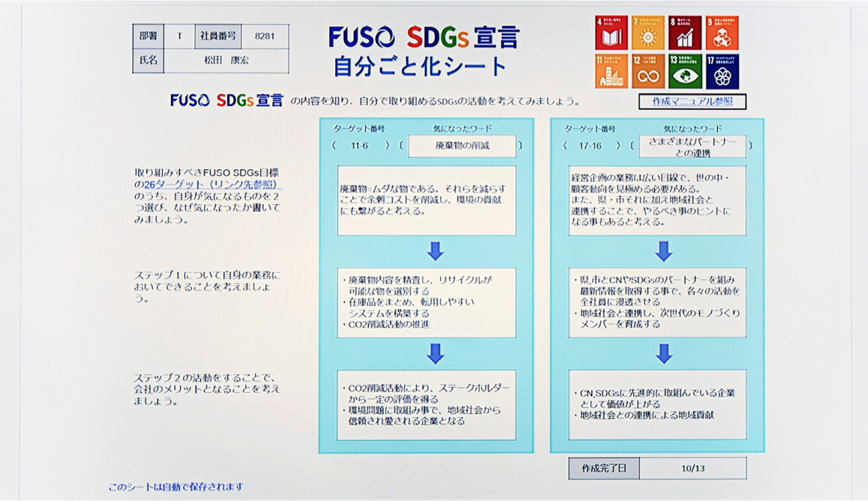This screenshot has height=501, width=868.
Task: Select SDG goal 8 economic growth icon
Action: [x=686, y=33]
